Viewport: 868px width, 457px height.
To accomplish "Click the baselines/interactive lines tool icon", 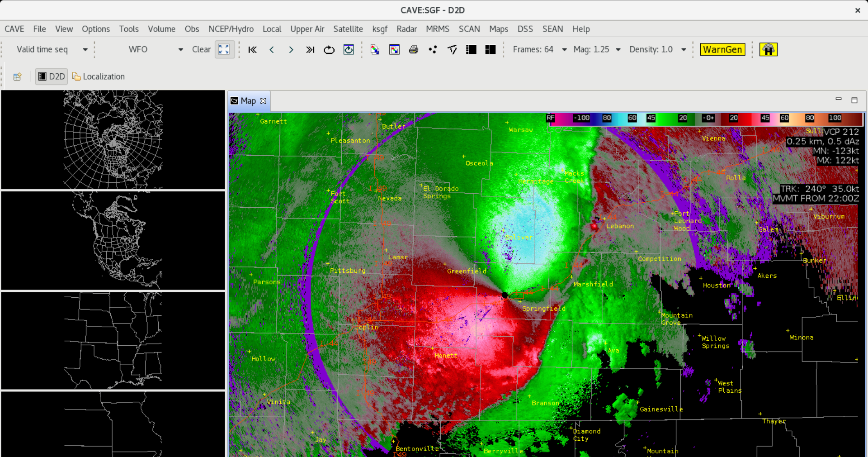I will 452,50.
